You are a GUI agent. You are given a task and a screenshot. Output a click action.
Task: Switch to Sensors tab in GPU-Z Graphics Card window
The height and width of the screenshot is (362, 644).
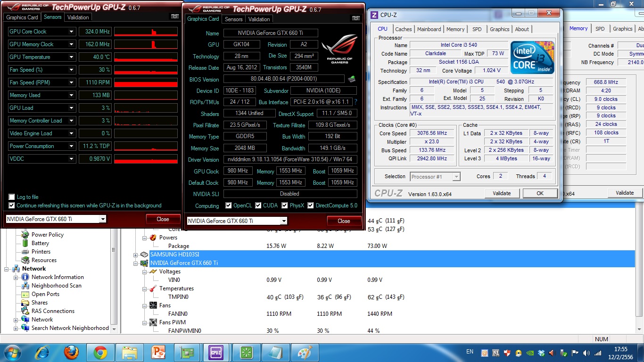(x=233, y=19)
